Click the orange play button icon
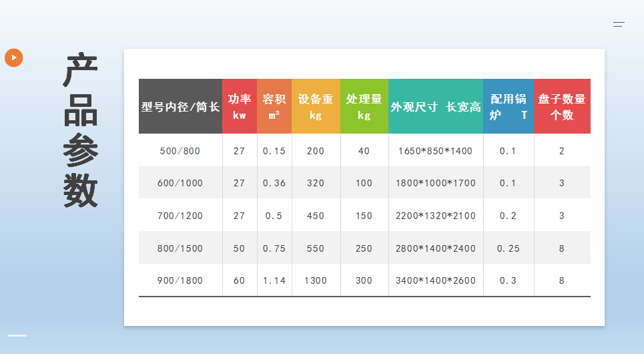 tap(13, 57)
